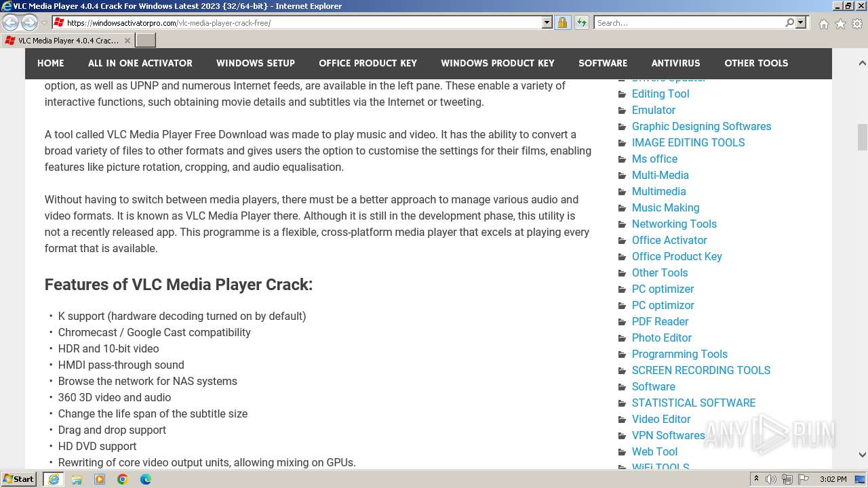Screen dimensions: 868x488
Task: Expand the address bar history dropdown
Action: 547,23
